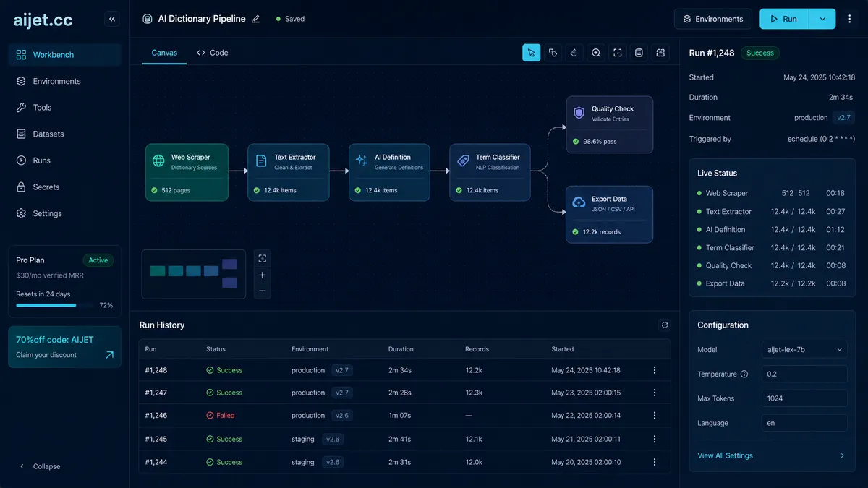Click the Text Extractor node's document icon

pyautogui.click(x=262, y=161)
